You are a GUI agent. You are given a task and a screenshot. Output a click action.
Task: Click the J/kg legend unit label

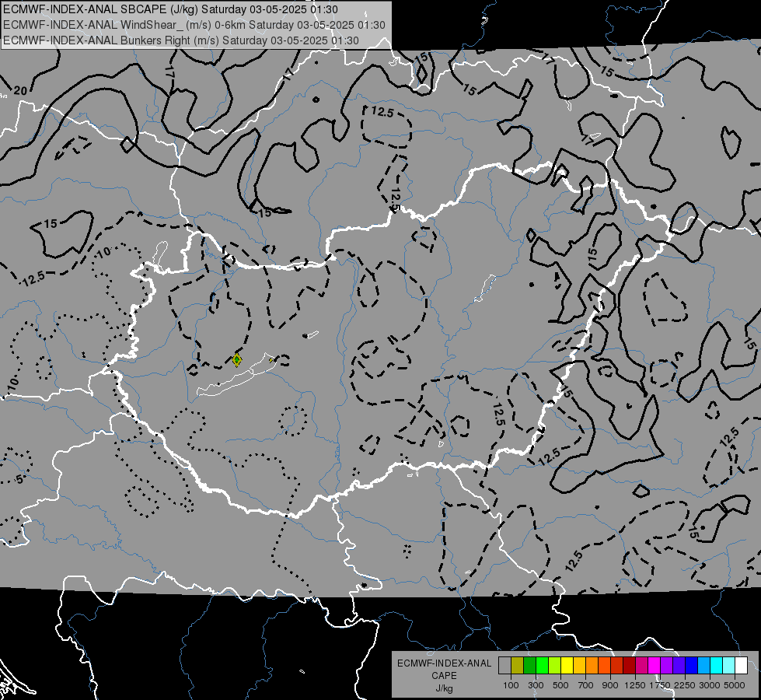tap(444, 688)
